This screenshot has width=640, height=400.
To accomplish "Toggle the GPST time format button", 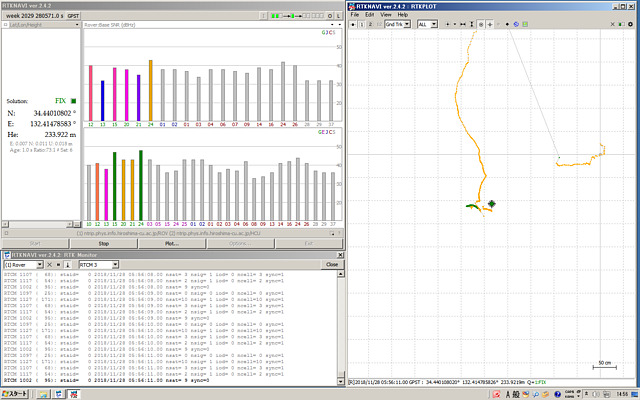I will pyautogui.click(x=73, y=16).
